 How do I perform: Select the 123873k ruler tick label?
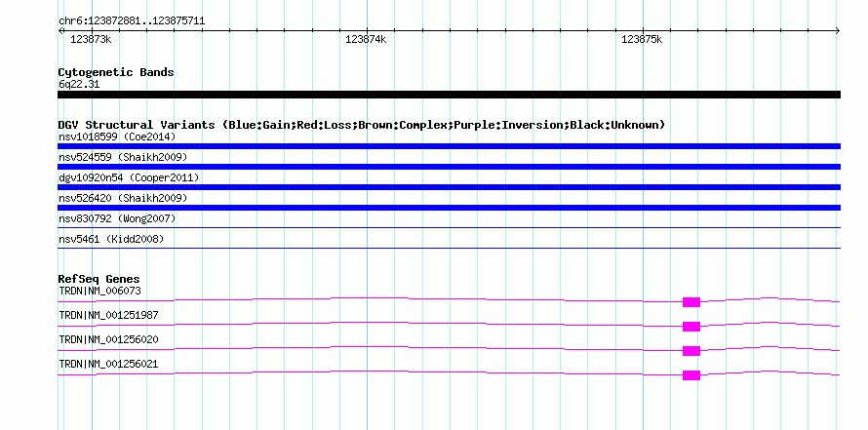coord(91,40)
